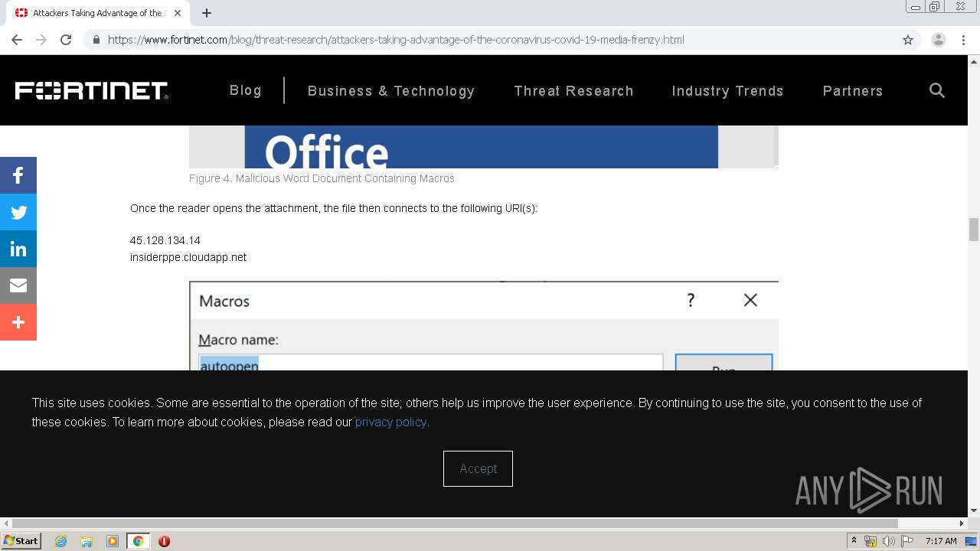This screenshot has width=980, height=551.
Task: Click the horizontal scroll right arrow
Action: click(962, 523)
